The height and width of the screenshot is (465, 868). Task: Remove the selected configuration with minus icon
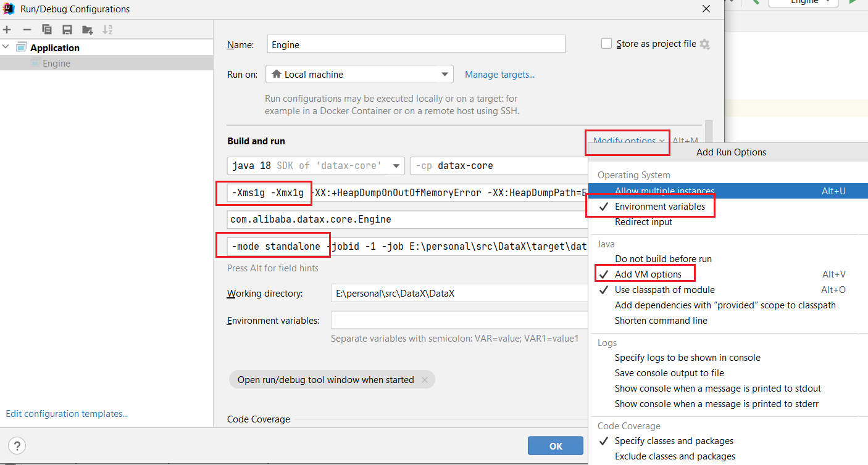pyautogui.click(x=27, y=30)
